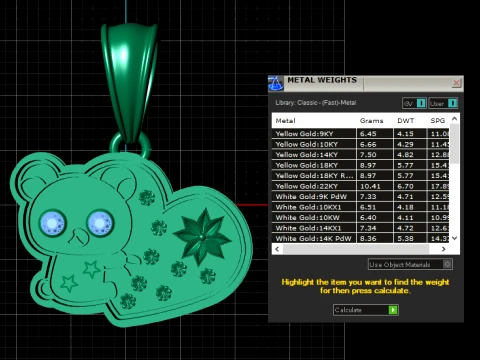The image size is (480, 360).
Task: Click the Metal column header
Action: coord(285,121)
